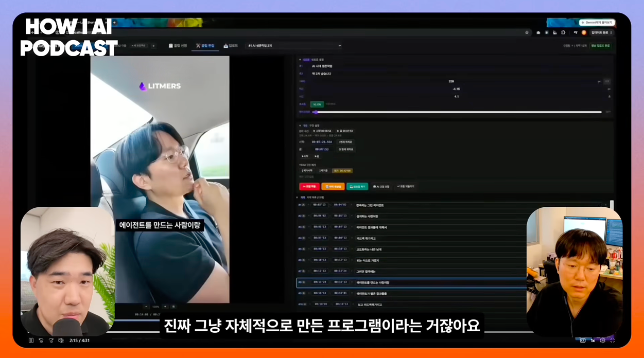The width and height of the screenshot is (644, 358).
Task: Zoom out the preview with minus icon
Action: pos(146,307)
